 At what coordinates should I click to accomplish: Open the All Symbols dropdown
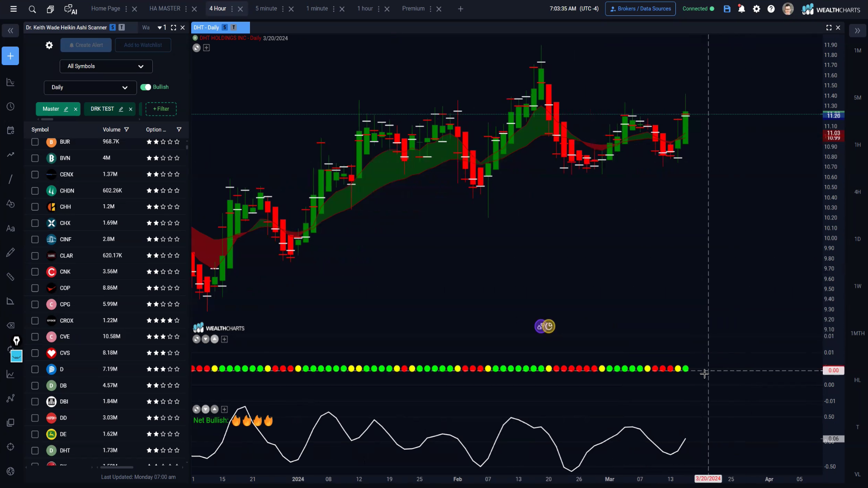(x=106, y=66)
